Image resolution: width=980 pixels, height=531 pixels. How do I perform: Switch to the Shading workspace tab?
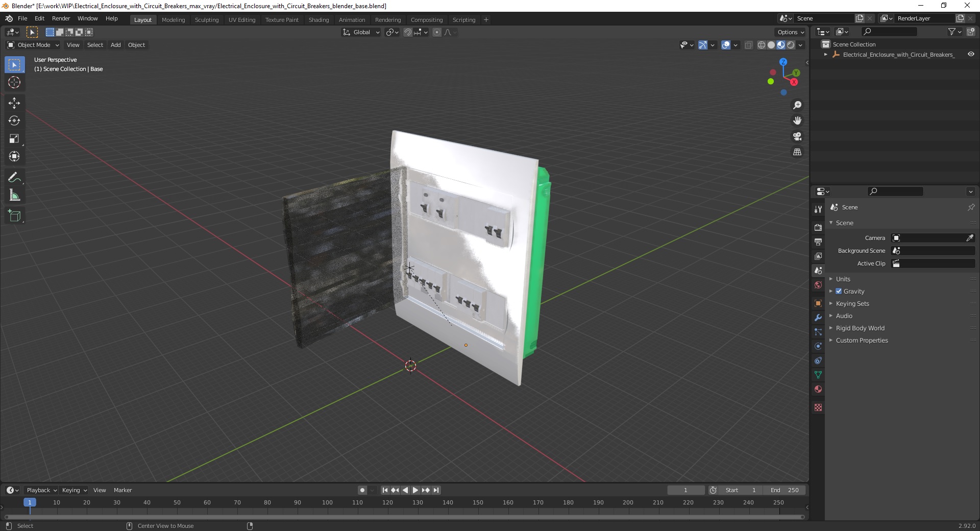point(318,20)
